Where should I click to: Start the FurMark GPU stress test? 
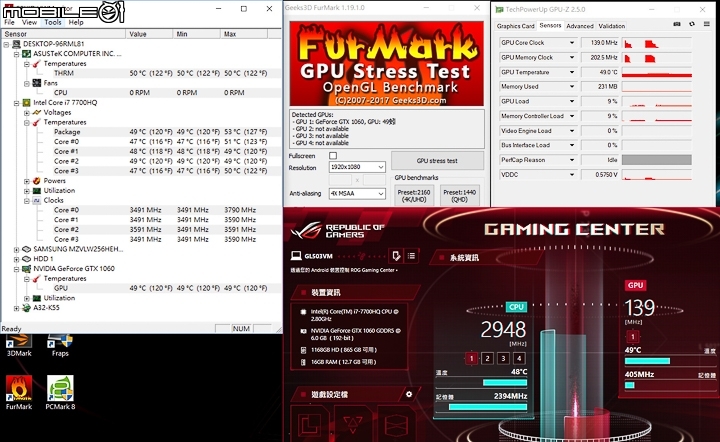point(437,161)
